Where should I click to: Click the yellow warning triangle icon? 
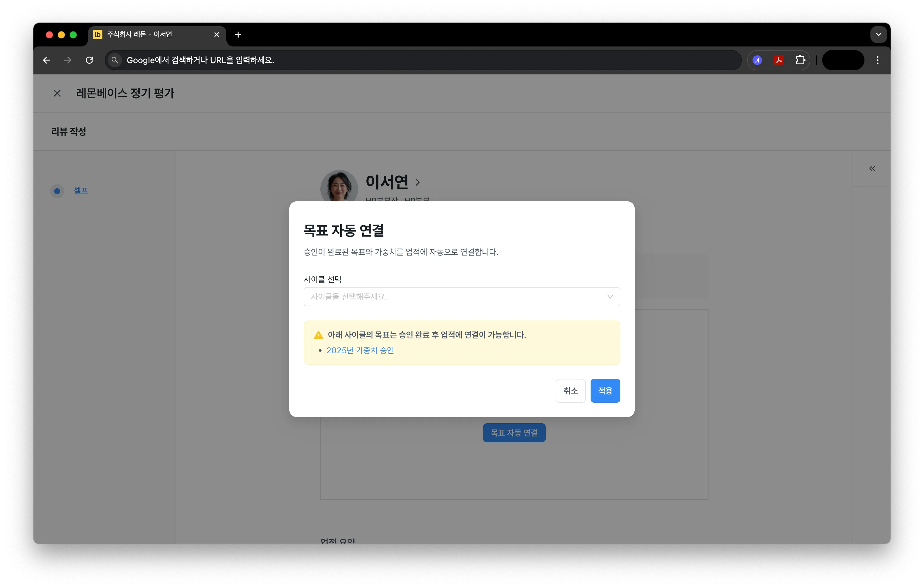click(319, 335)
